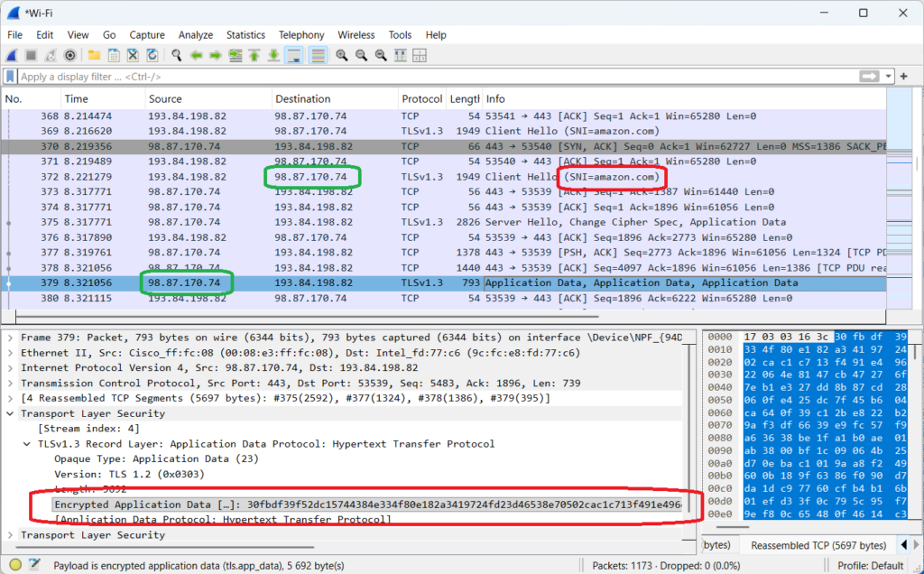Click the expert information yellow circle indicator
The image size is (924, 574).
(x=11, y=564)
